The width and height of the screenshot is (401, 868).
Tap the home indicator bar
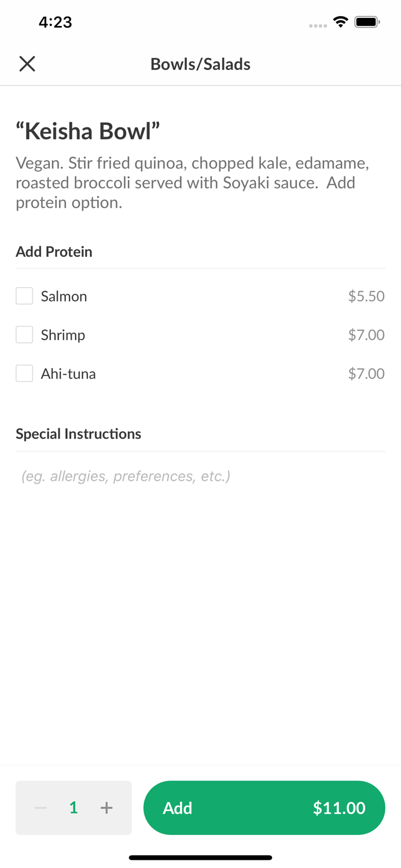tap(200, 858)
